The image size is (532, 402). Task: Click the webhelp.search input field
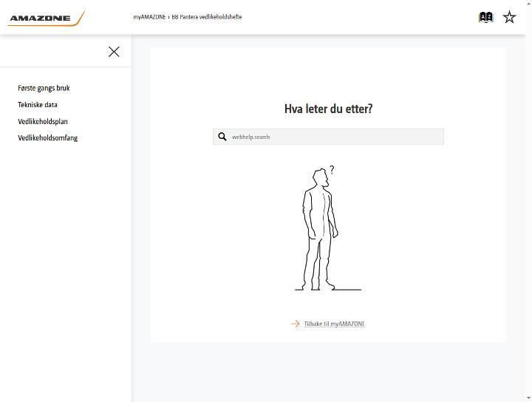tap(328, 137)
